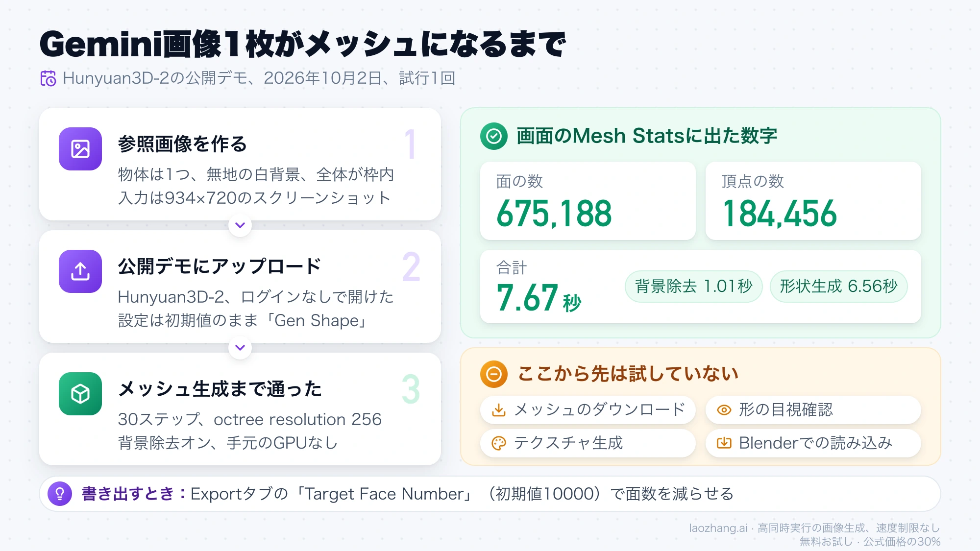Click the orange minus circle icon
The height and width of the screenshot is (551, 980).
[x=494, y=374]
